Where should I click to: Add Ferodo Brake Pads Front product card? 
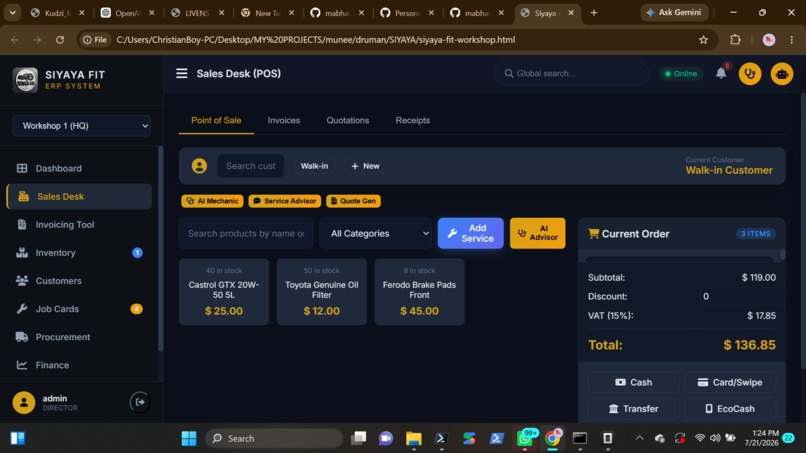pos(419,292)
